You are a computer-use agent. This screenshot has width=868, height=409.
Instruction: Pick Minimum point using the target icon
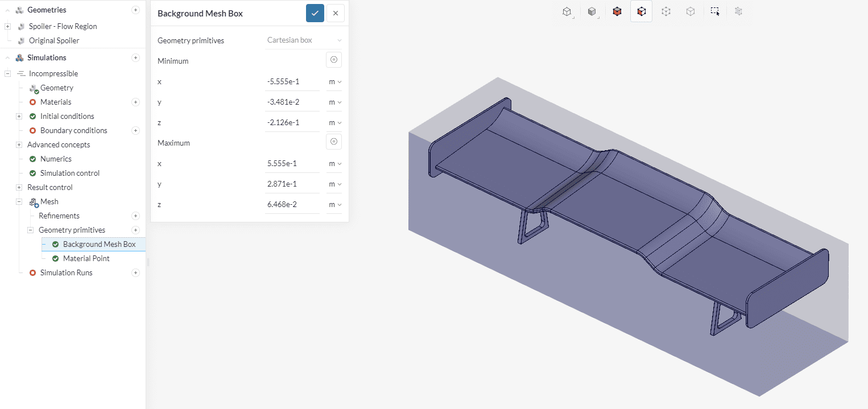click(x=334, y=60)
